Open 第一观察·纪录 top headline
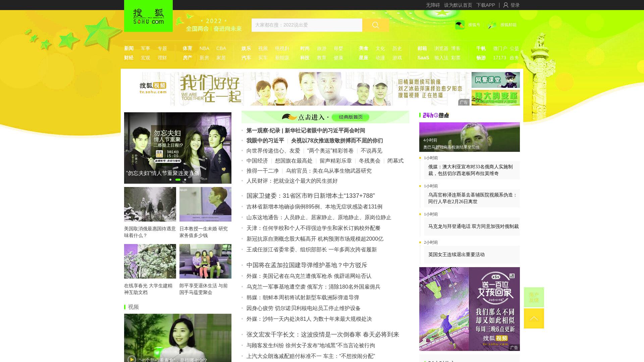 (306, 131)
